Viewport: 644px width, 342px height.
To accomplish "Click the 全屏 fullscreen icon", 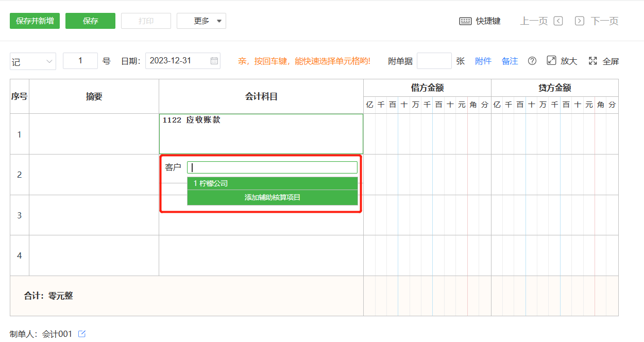I will tap(593, 60).
